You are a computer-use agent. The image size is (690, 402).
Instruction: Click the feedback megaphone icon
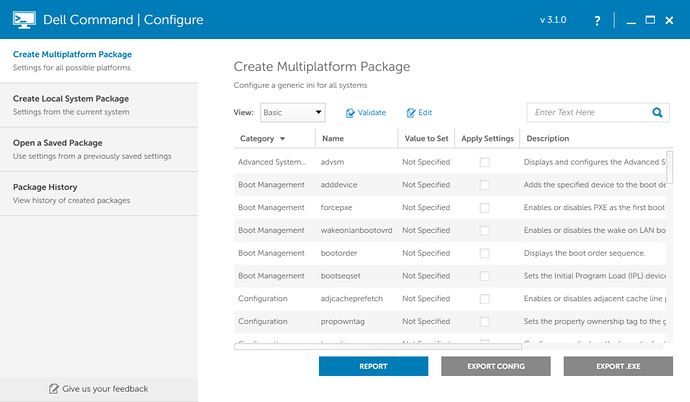53,389
